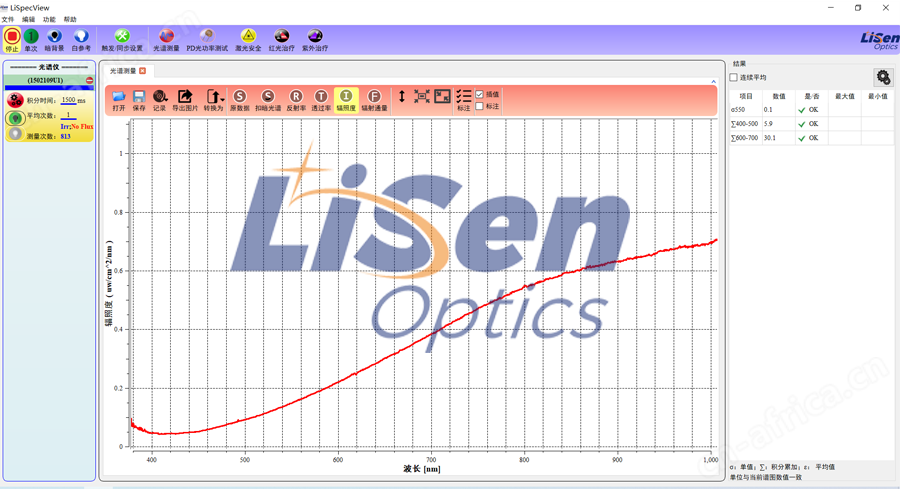Click full-extent expand chart icon
Screen dimensions: 900x489
pos(443,96)
